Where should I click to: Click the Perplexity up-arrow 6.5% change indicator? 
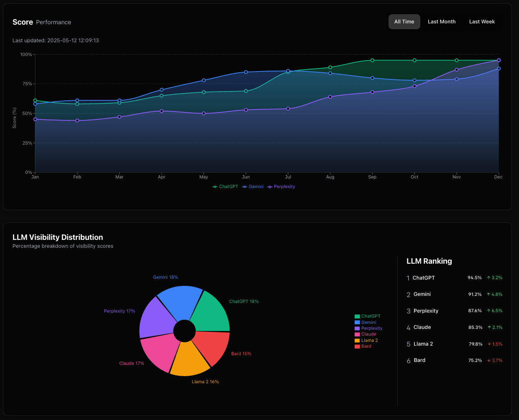point(495,311)
